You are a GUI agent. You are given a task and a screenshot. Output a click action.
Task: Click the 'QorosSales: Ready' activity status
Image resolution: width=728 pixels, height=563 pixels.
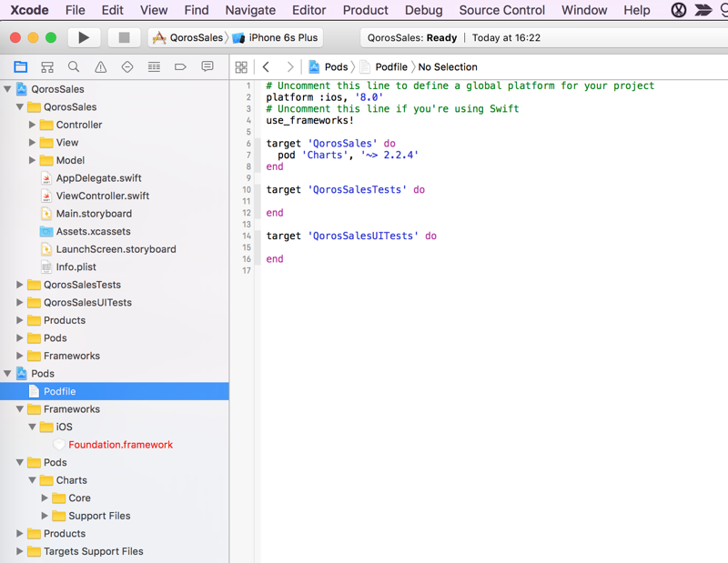pos(412,37)
